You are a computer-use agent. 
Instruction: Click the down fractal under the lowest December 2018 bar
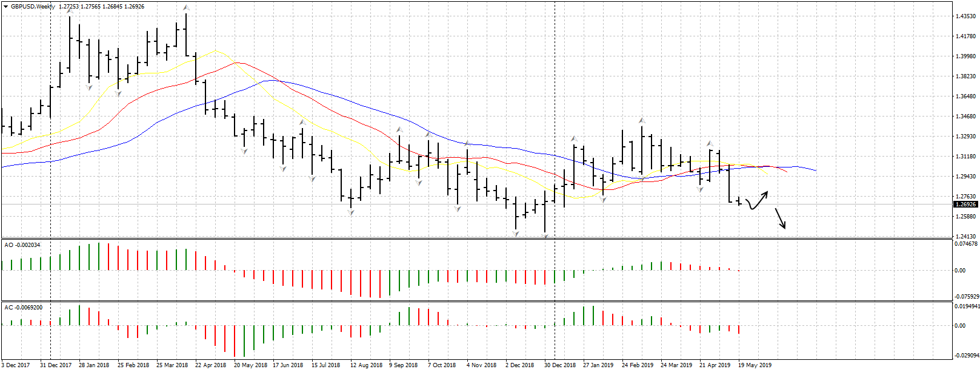click(545, 235)
